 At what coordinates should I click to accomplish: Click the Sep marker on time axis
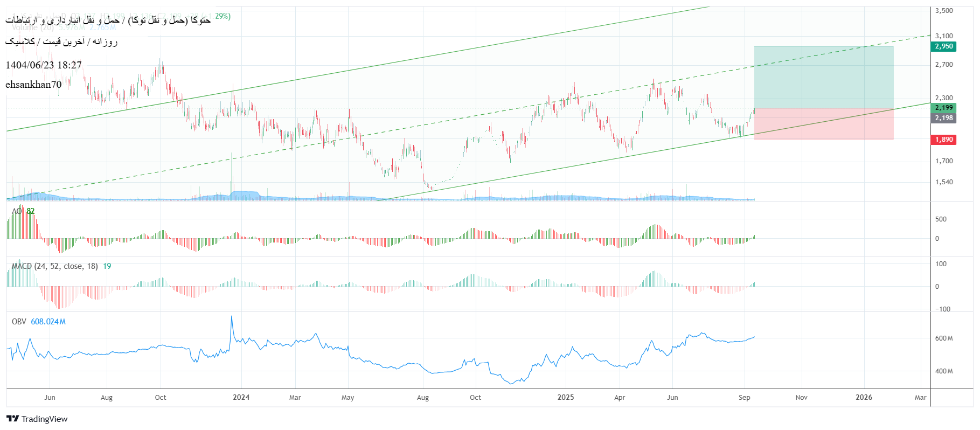pyautogui.click(x=744, y=398)
